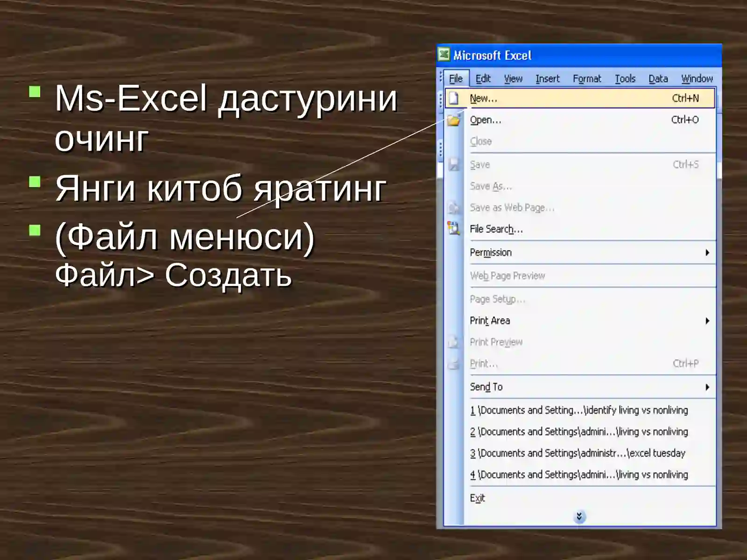
Task: Open recent file 1 identify living vs nonliving
Action: tap(580, 410)
